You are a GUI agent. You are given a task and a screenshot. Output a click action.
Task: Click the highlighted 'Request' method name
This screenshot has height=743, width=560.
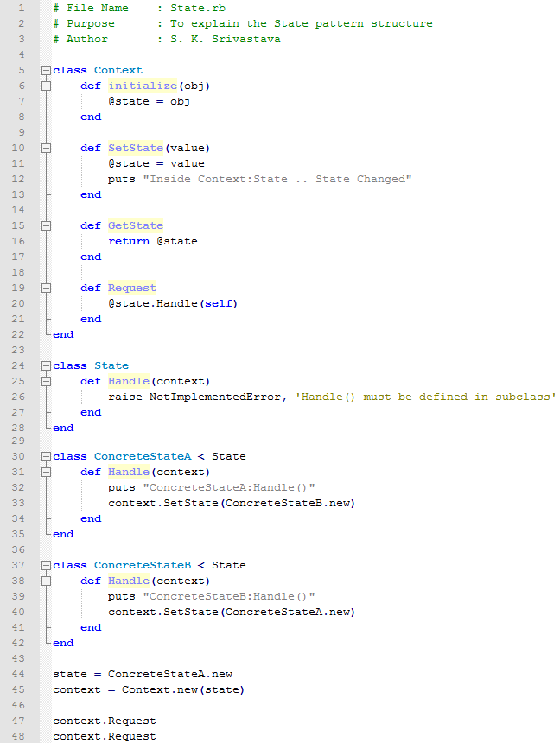point(132,288)
